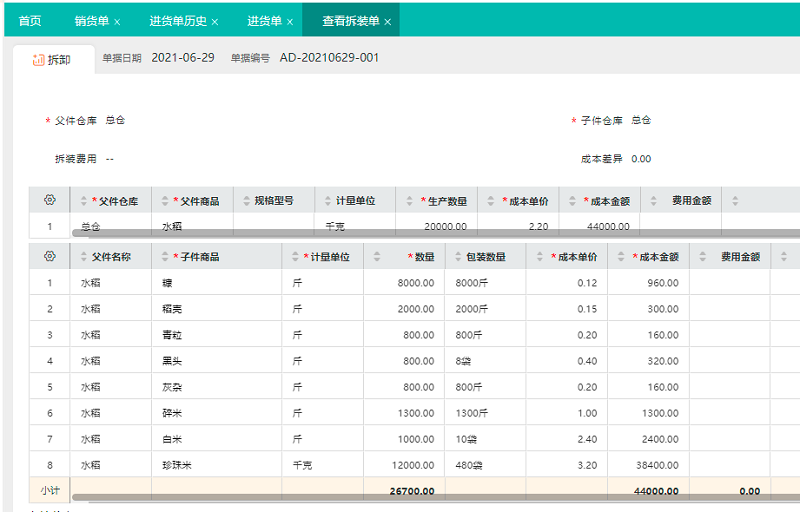Click sort arrows on 父件仓库 column
Screen dimensions: 800x512
click(84, 201)
